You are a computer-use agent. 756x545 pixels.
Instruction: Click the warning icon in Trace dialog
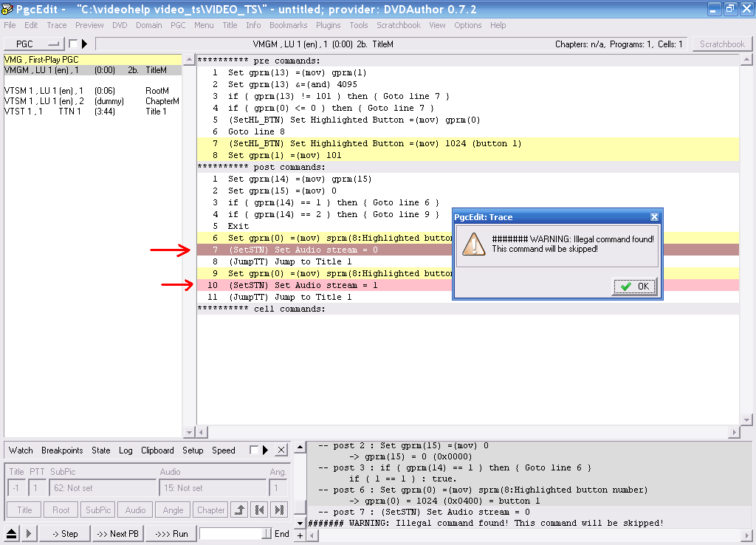click(474, 244)
